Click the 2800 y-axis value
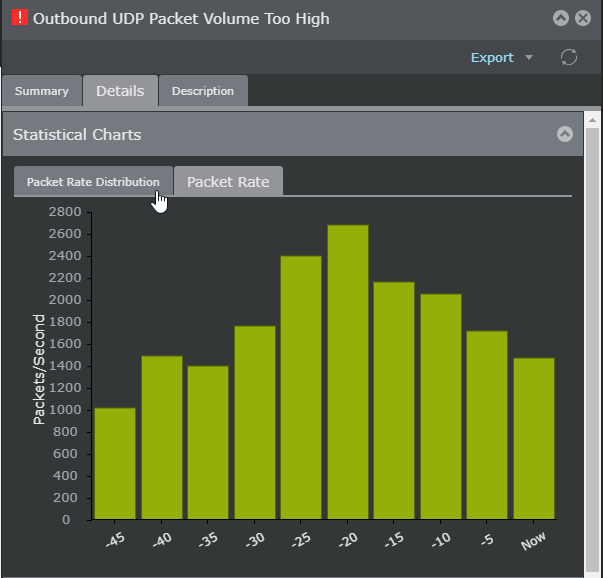 65,212
